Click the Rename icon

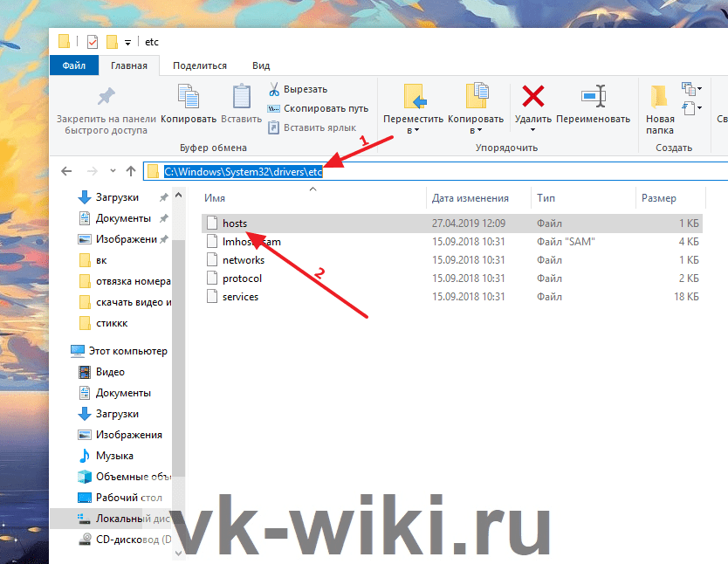[x=593, y=95]
